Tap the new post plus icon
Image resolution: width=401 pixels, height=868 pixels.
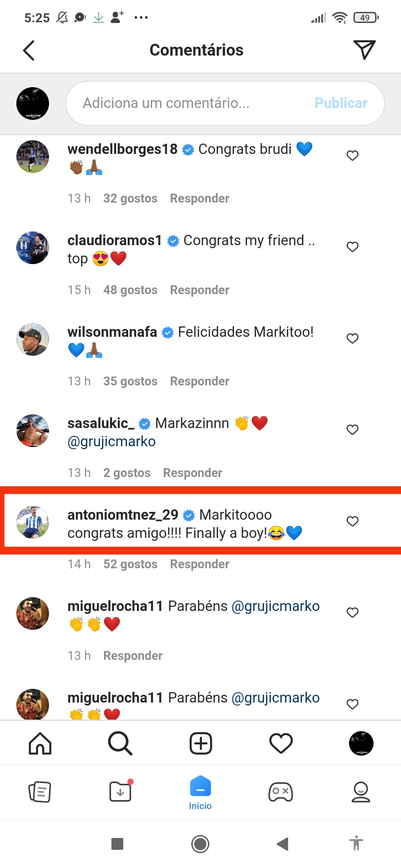click(200, 743)
